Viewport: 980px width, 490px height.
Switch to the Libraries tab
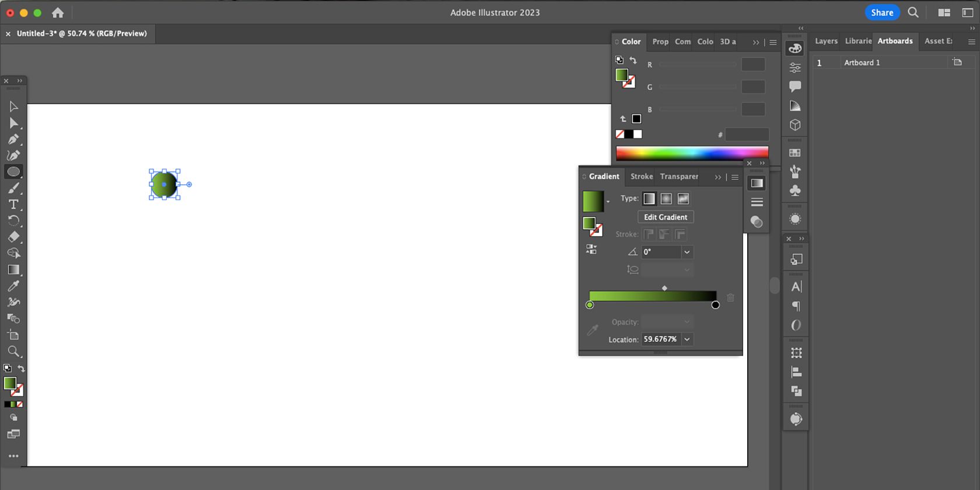[858, 41]
